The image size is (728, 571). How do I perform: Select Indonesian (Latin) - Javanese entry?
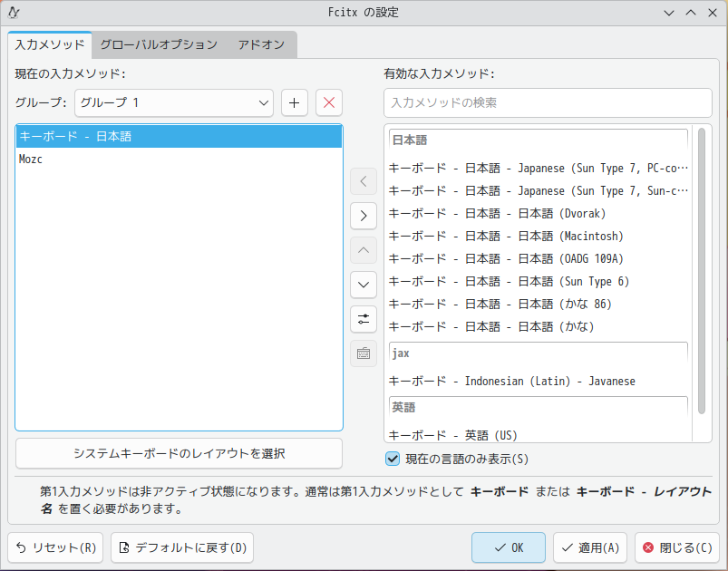tap(538, 382)
